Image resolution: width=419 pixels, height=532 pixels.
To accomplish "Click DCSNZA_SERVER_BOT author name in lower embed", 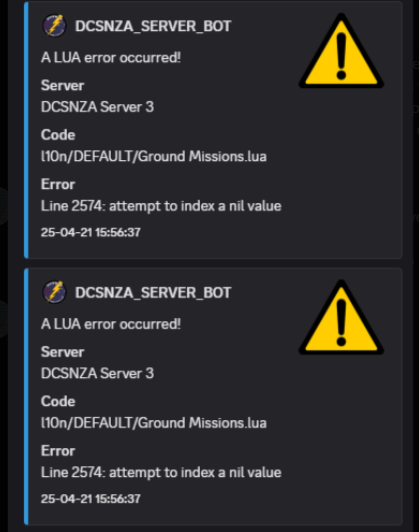I will coord(153,292).
